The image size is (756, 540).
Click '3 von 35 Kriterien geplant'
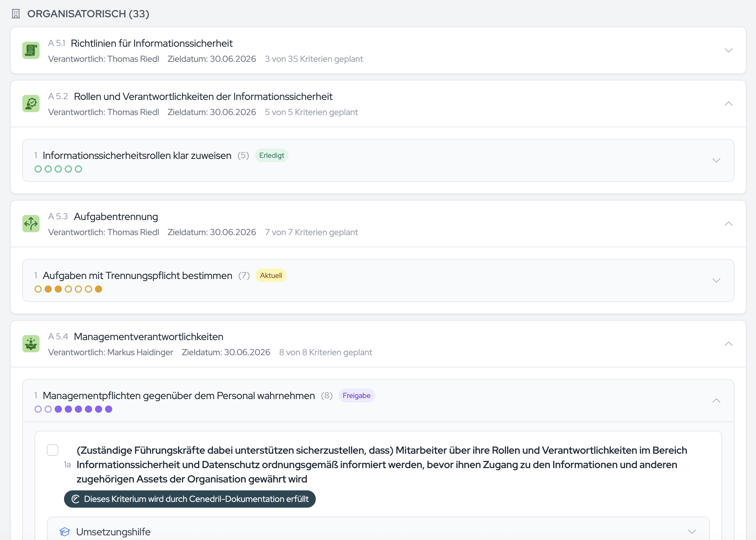tap(314, 59)
